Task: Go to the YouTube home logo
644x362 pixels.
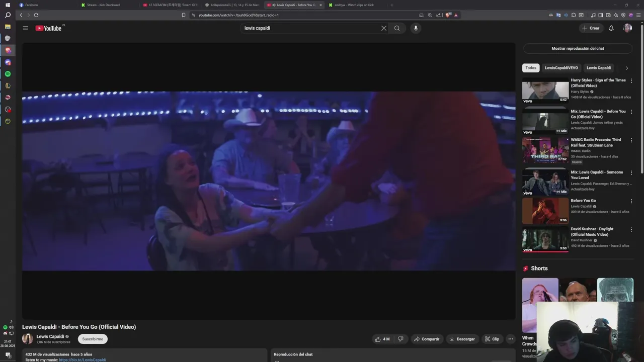Action: 49,28
